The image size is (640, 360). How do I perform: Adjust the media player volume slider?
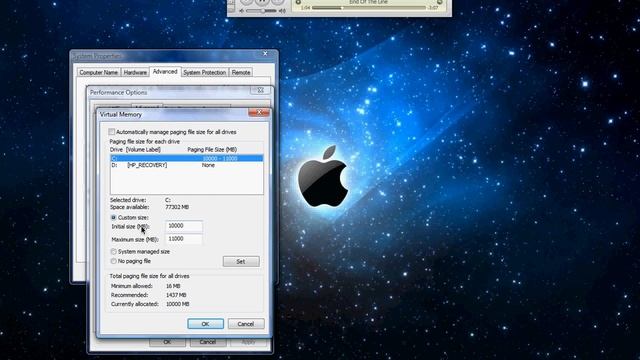click(x=262, y=11)
